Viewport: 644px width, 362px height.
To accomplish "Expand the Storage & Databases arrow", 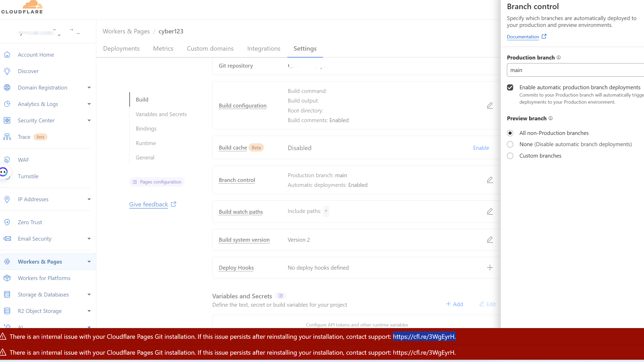I will [89, 295].
